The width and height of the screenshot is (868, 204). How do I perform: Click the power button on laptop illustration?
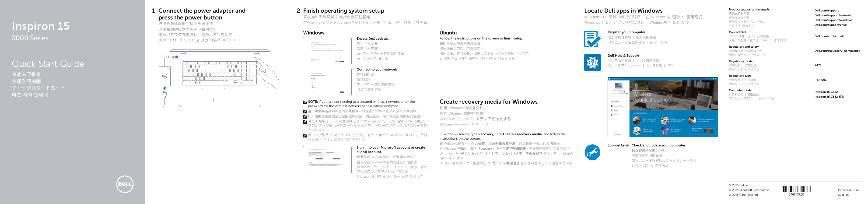click(x=255, y=59)
